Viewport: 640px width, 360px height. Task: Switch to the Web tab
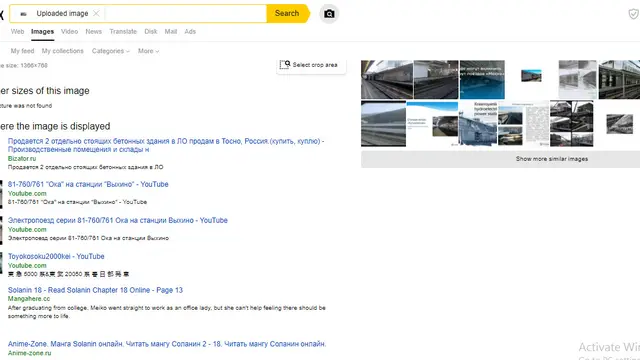point(17,31)
